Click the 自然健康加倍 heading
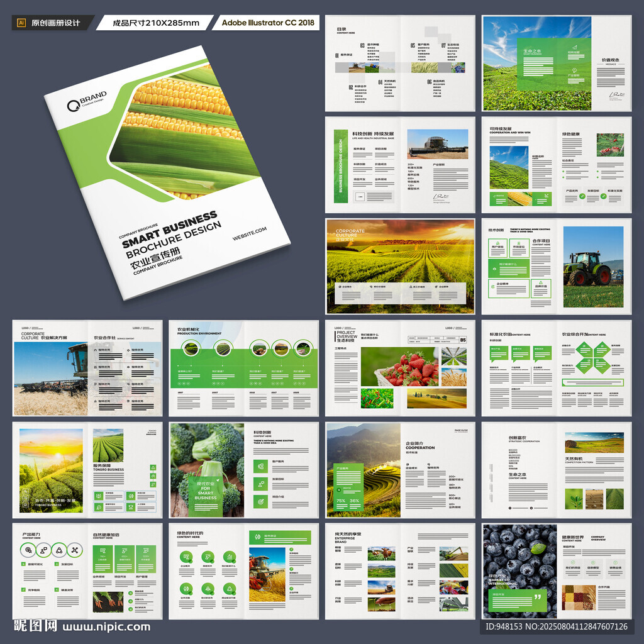 (x=106, y=535)
